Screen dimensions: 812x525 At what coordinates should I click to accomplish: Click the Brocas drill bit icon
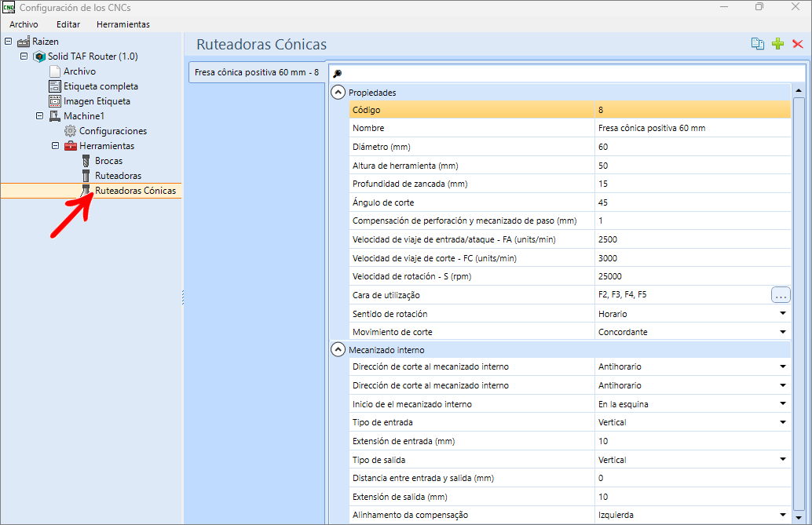86,161
